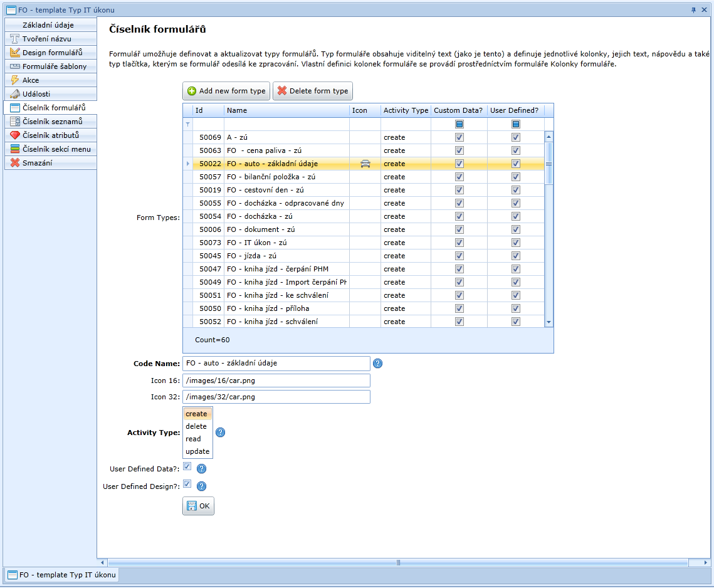Image resolution: width=714 pixels, height=588 pixels.
Task: Click help icon beside Activity Type list
Action: [220, 433]
